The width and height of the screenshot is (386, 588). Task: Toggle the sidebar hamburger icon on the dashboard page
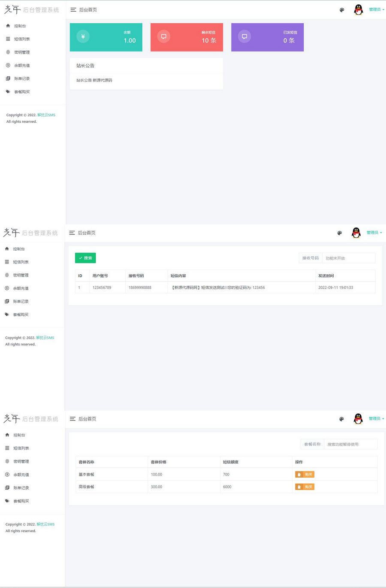(x=73, y=10)
